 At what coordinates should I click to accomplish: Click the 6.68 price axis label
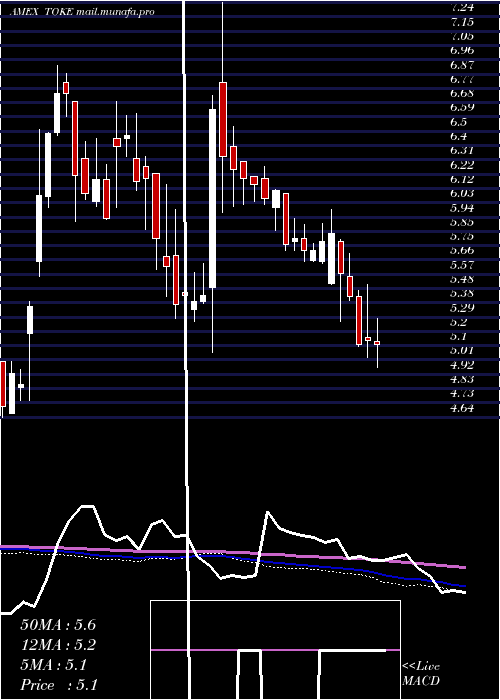pos(462,93)
